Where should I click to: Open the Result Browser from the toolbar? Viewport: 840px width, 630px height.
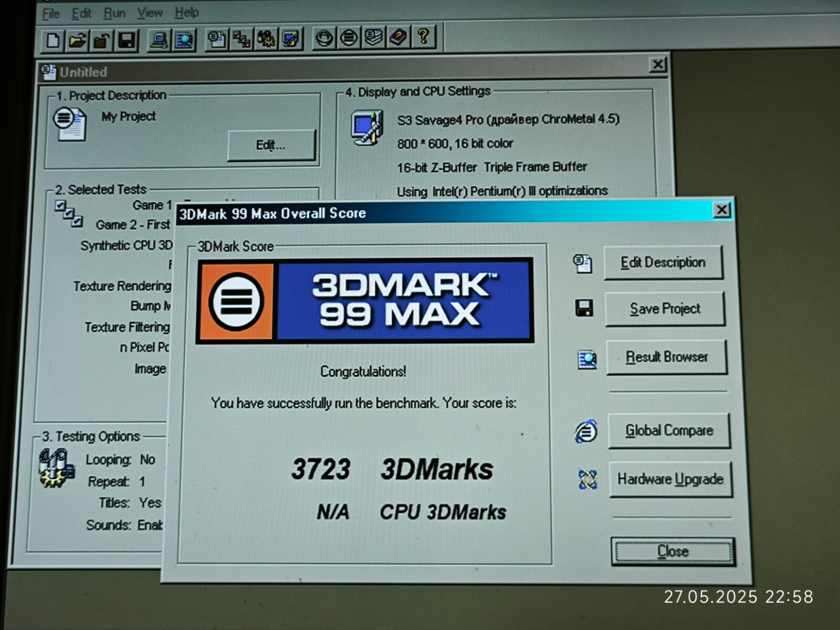point(184,40)
